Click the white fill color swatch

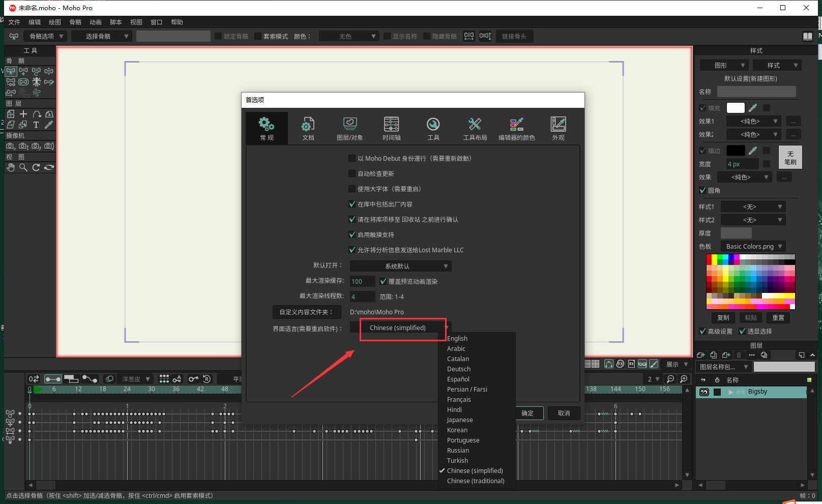(x=736, y=108)
